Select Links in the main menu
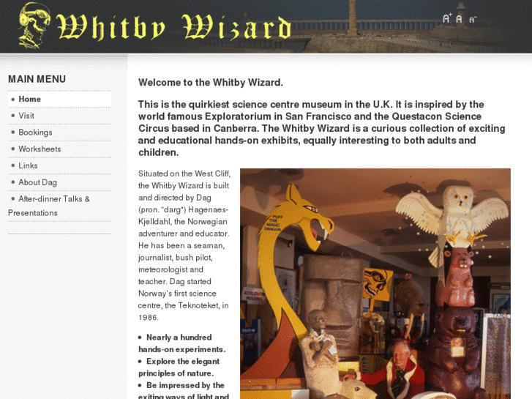 click(60, 165)
